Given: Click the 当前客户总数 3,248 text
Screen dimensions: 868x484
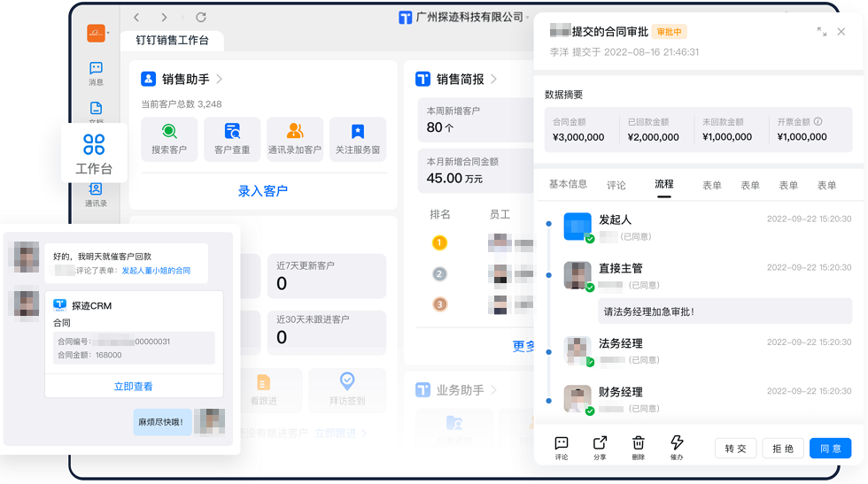Looking at the screenshot, I should [x=181, y=104].
